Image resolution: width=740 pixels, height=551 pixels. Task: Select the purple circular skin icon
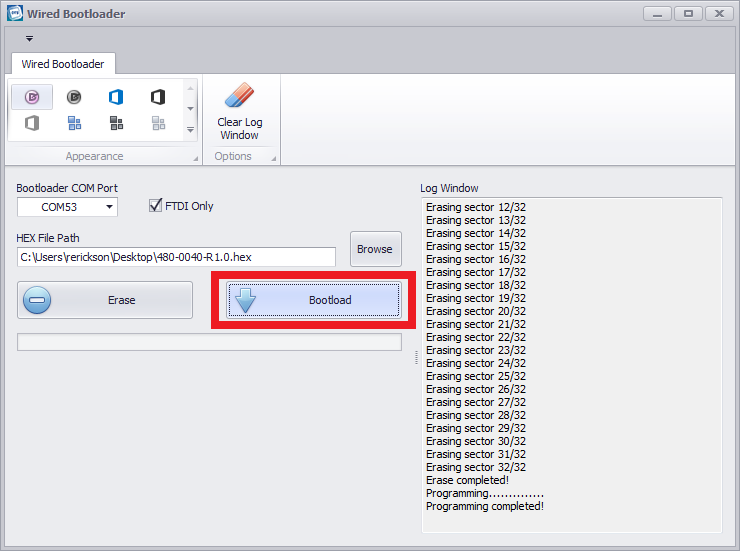tap(32, 97)
